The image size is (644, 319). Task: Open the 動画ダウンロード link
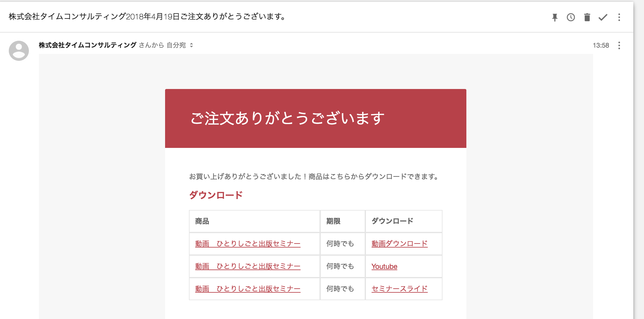(x=399, y=244)
